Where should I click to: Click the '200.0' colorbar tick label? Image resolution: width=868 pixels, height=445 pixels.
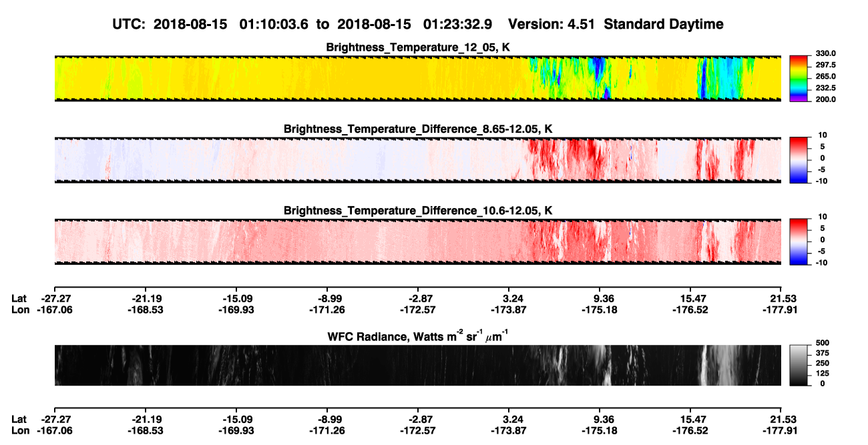[x=826, y=99]
